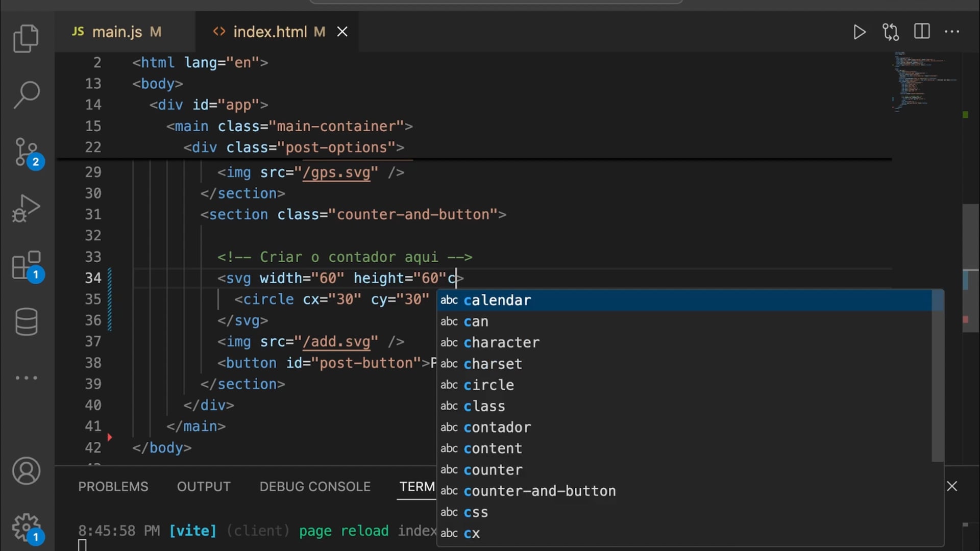Open More Actions ellipsis in editor toolbar
This screenshot has width=980, height=551.
pyautogui.click(x=952, y=32)
